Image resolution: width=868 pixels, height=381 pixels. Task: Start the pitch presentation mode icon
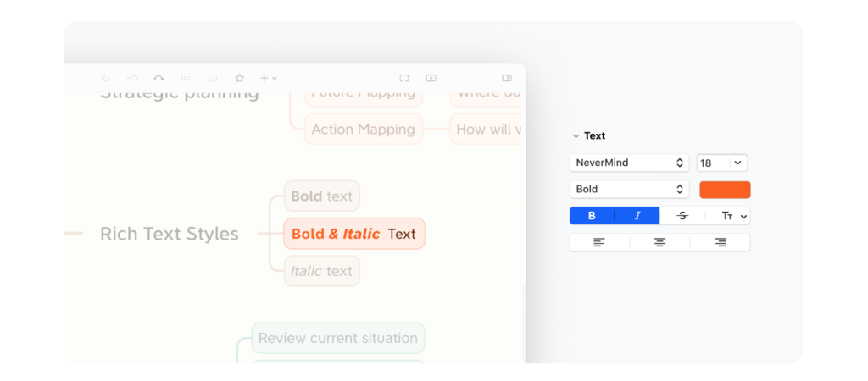coord(431,78)
